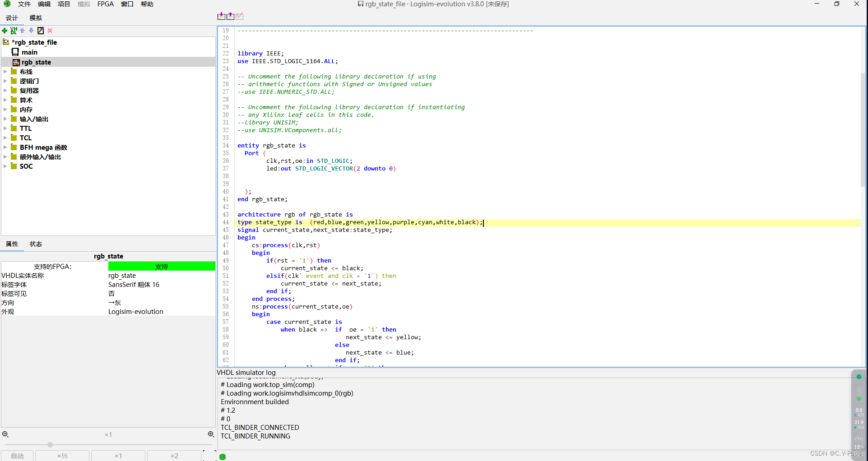Viewport: 868px width, 461px height.
Task: Click the move circuit up arrow
Action: tap(22, 31)
